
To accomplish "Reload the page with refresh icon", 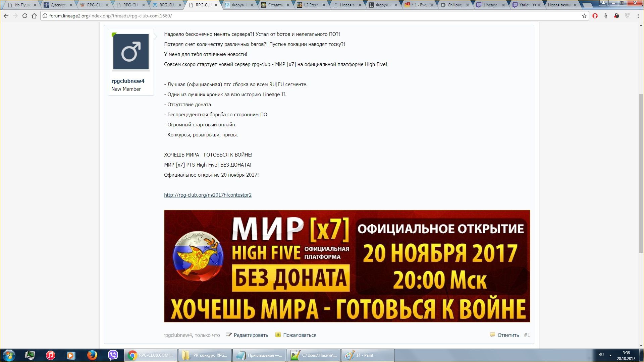I will click(24, 16).
